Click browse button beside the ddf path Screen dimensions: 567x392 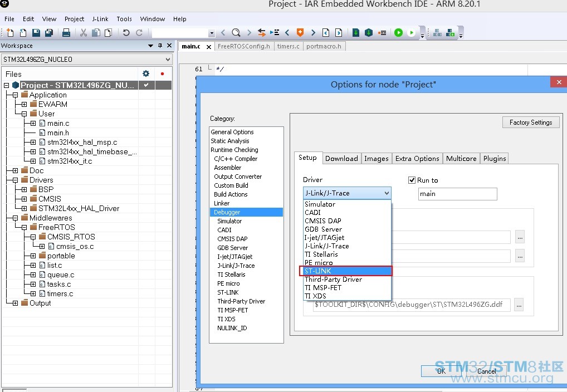pos(519,305)
